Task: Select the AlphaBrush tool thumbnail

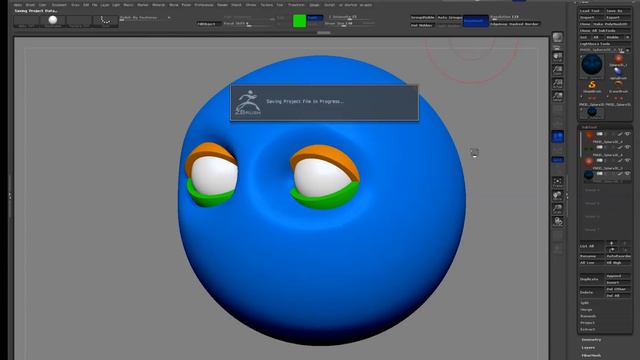Action: [618, 73]
